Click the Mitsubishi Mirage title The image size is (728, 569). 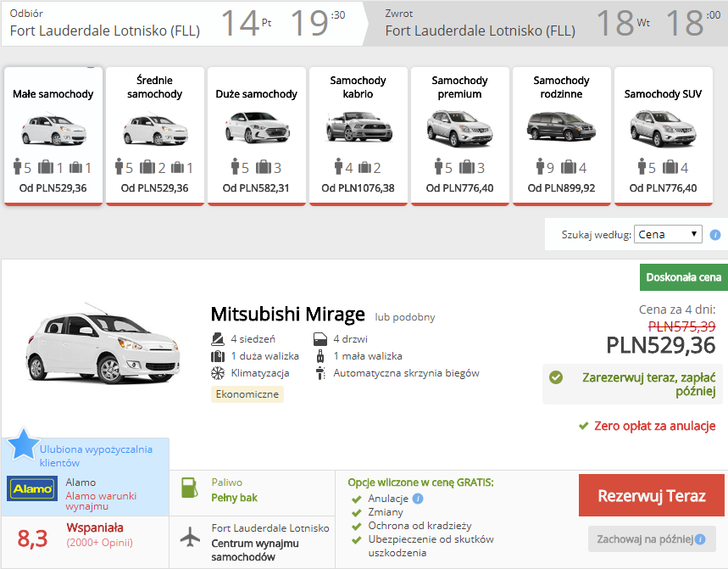click(x=288, y=315)
